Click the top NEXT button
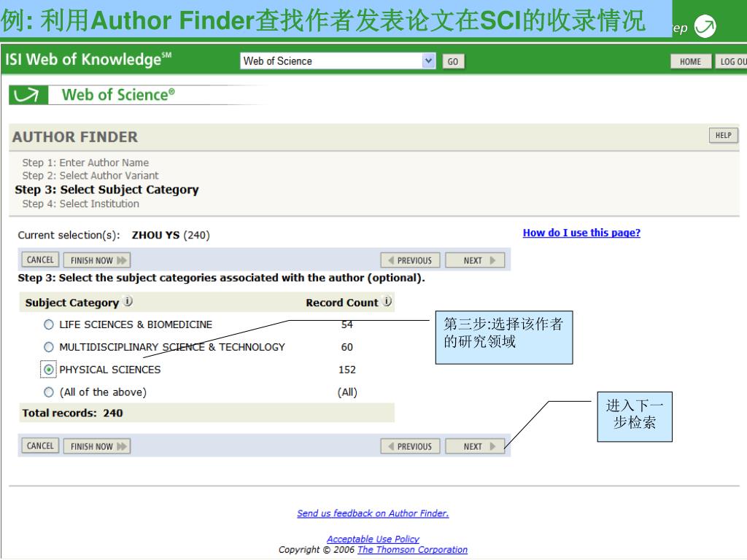 point(475,260)
